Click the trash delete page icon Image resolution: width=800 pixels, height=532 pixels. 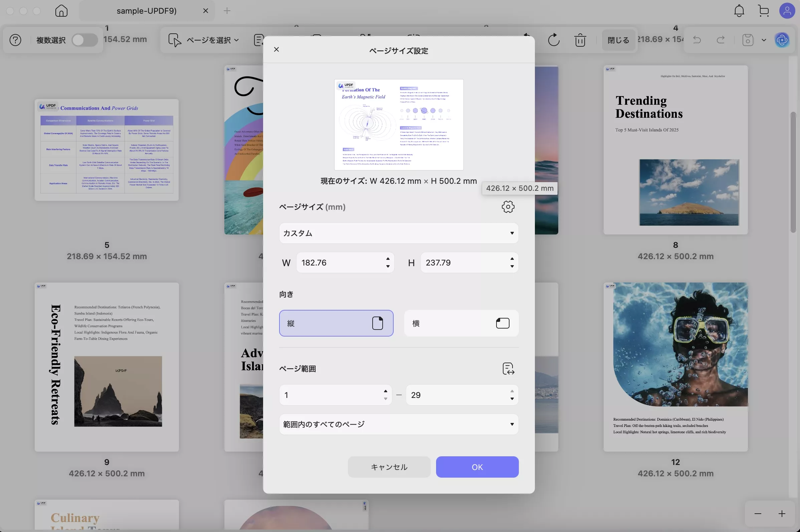pos(580,40)
